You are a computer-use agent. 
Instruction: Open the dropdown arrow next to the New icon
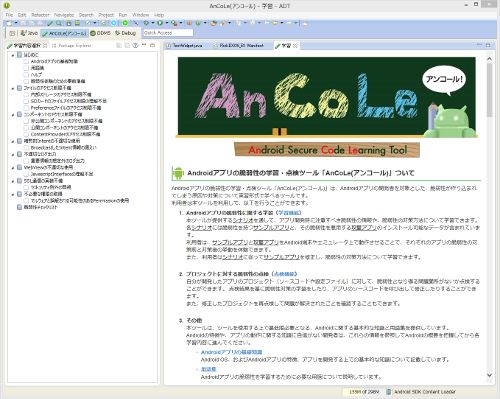[16, 23]
